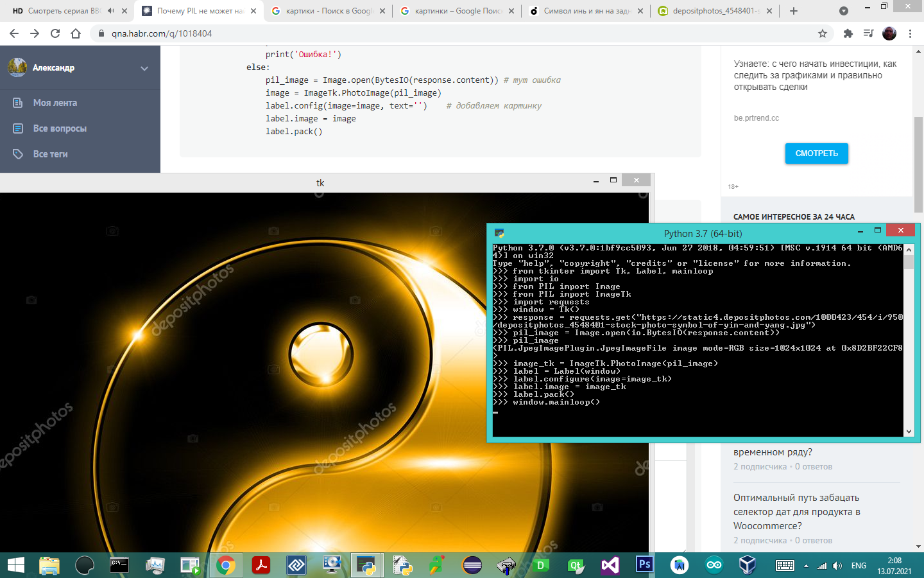Open Arduino IDE from taskbar
This screenshot has width=924, height=578.
coord(714,565)
